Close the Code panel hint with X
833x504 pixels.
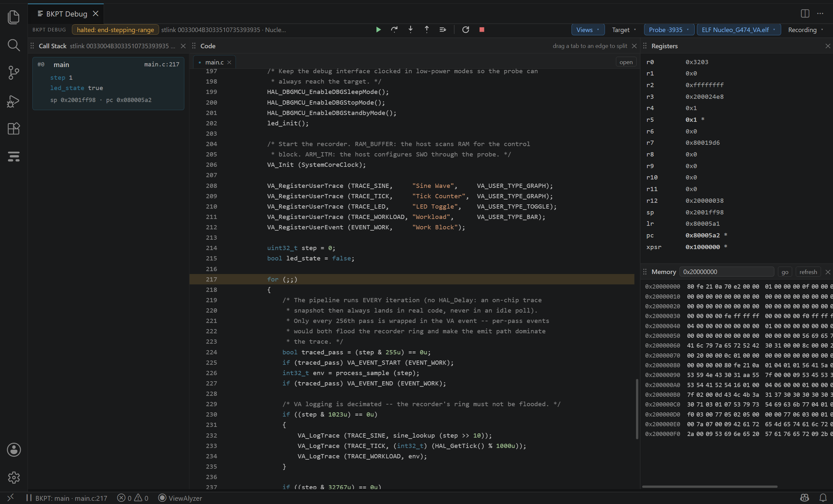click(634, 46)
